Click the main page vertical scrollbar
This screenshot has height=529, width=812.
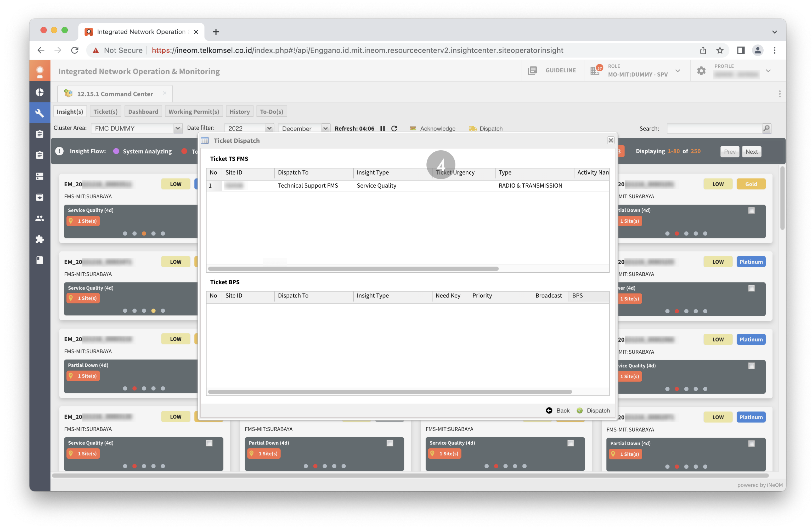[782, 198]
